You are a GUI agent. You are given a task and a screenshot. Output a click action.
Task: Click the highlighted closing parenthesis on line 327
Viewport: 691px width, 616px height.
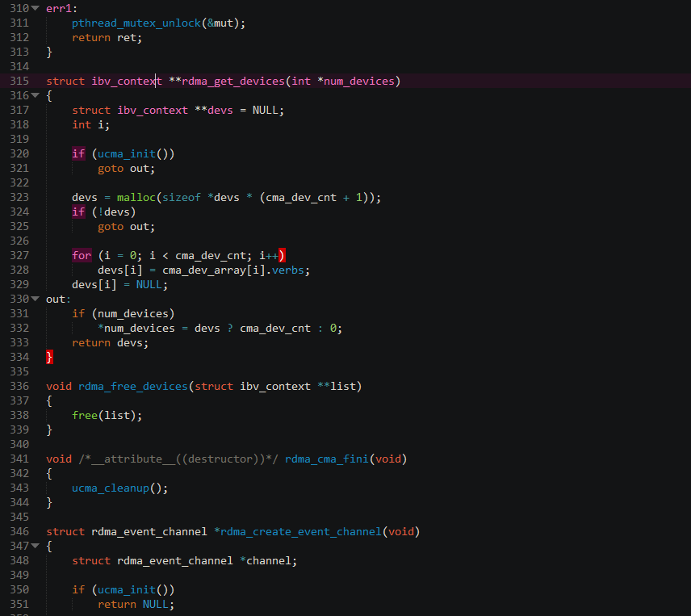click(282, 255)
